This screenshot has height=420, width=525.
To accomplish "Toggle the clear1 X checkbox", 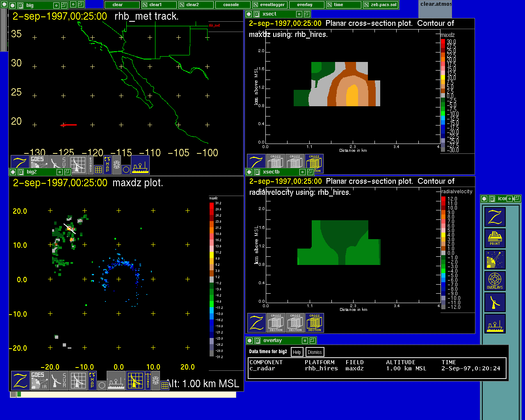I will tap(145, 5).
